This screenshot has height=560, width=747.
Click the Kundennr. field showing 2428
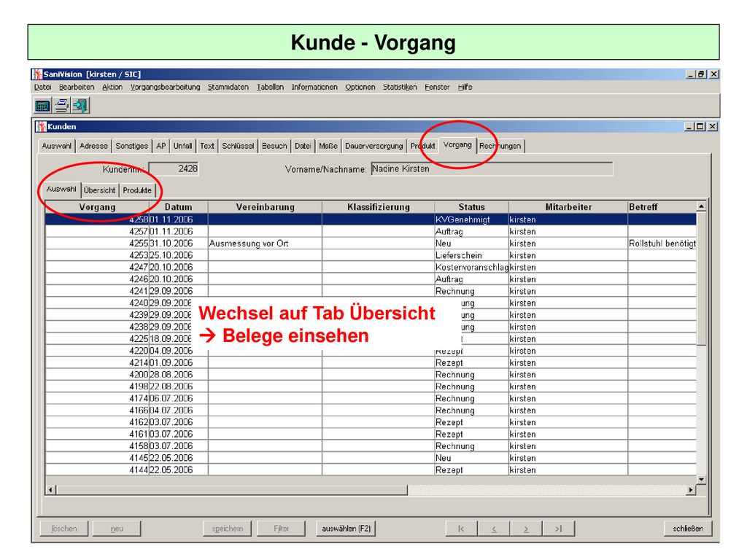[174, 168]
